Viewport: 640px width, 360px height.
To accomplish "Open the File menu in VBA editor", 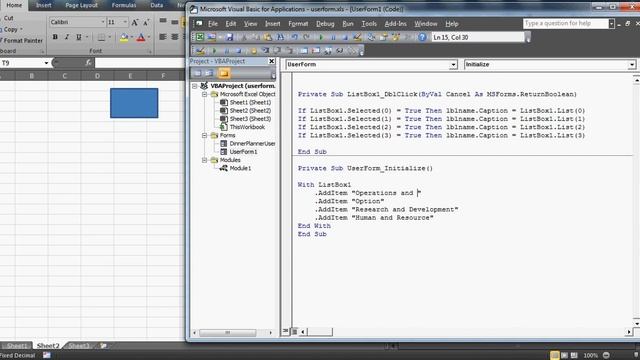I will (x=213, y=24).
